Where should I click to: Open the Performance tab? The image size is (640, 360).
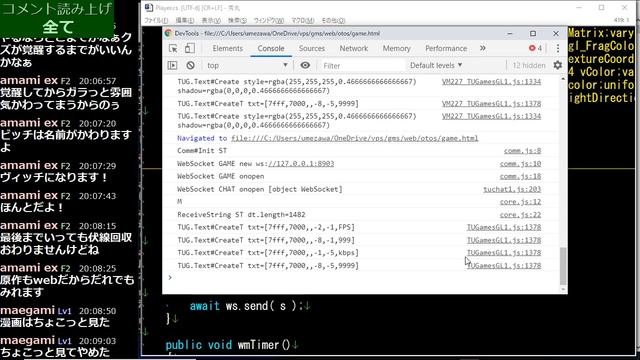tap(446, 48)
